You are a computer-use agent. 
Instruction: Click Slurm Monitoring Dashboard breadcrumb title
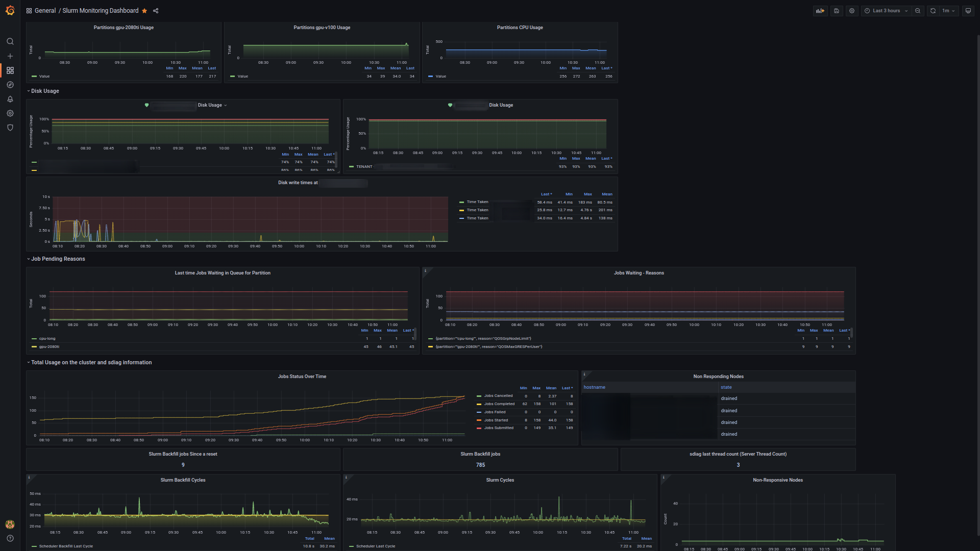click(101, 11)
